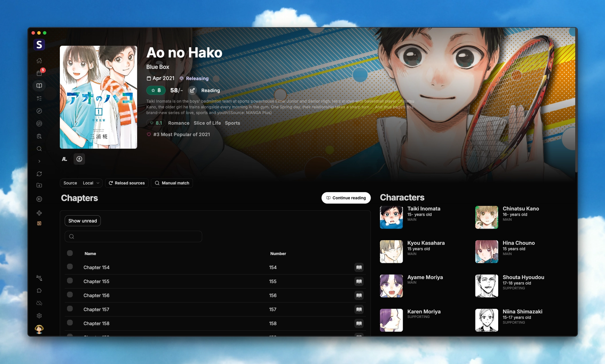Open the AniList link icon below cover
The image size is (605, 364).
(x=64, y=159)
